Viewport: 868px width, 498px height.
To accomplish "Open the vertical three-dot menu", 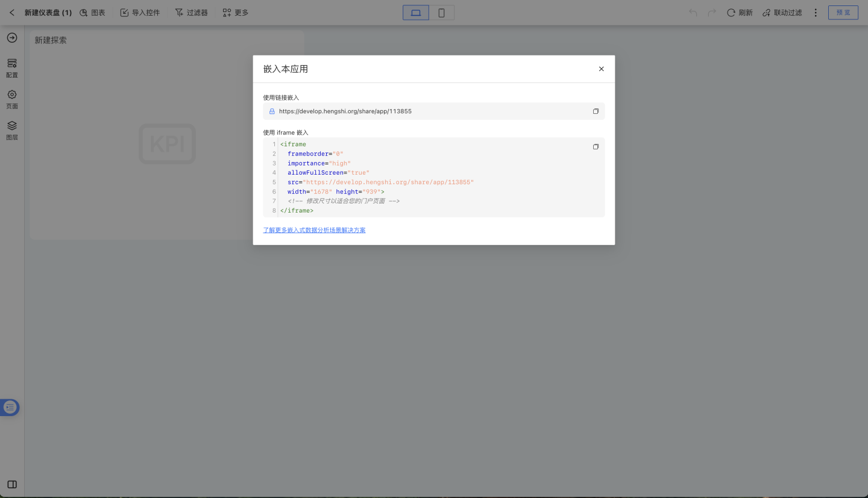I will pyautogui.click(x=816, y=13).
